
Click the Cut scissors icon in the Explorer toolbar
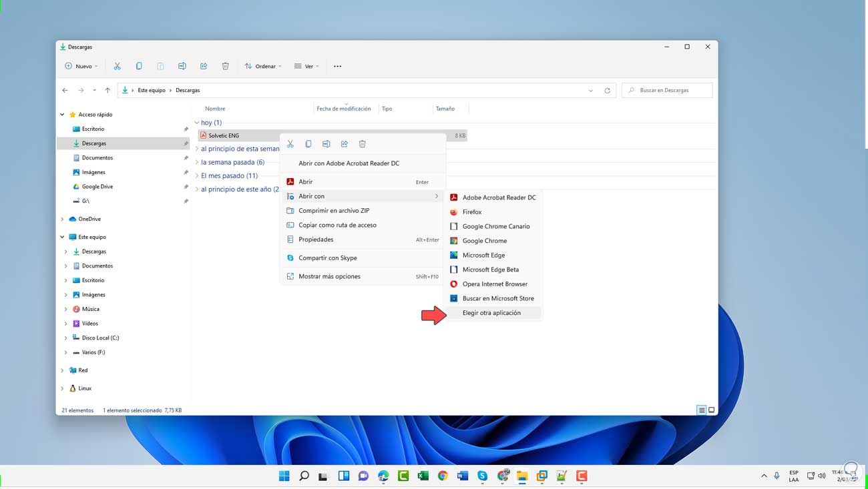click(x=117, y=66)
